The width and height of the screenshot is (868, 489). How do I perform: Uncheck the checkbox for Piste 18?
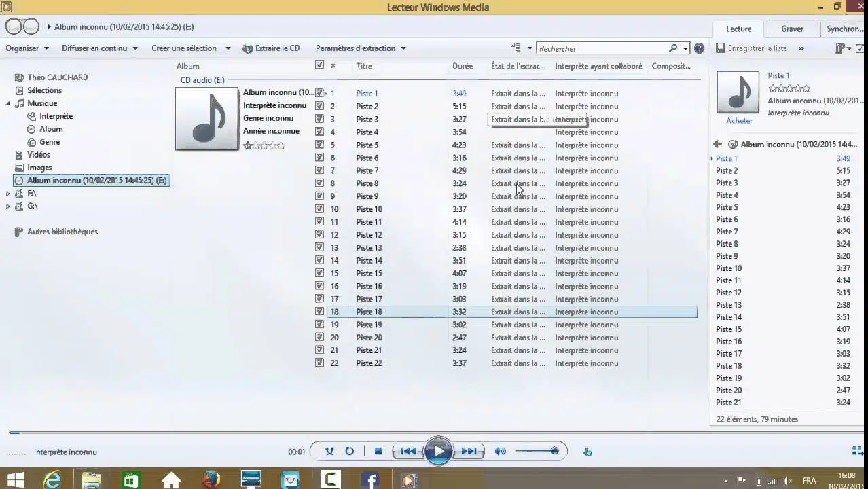[x=319, y=312]
